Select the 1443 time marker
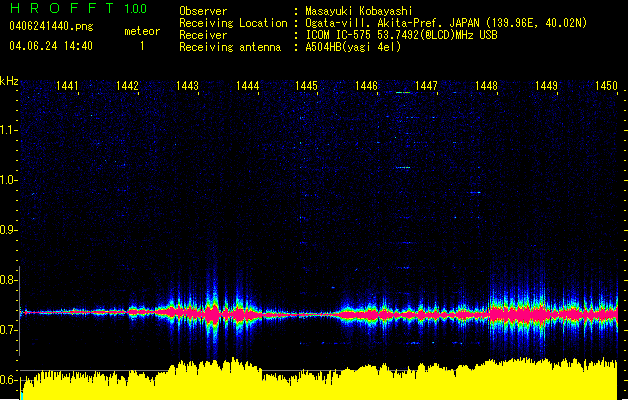The height and width of the screenshot is (400, 629). coord(187,86)
